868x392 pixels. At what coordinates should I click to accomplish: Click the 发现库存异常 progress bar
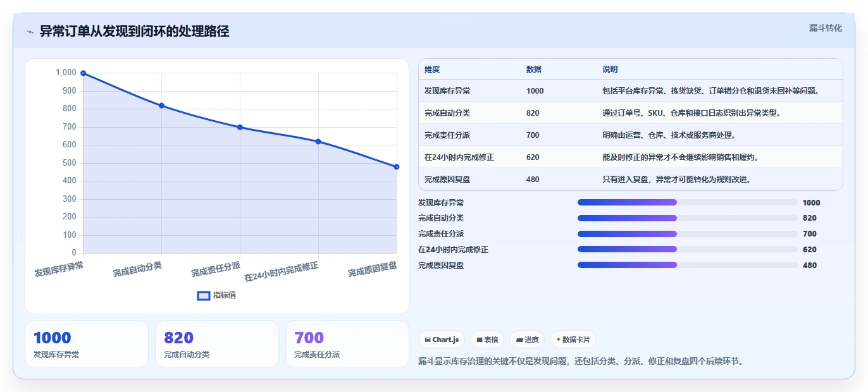[688, 202]
